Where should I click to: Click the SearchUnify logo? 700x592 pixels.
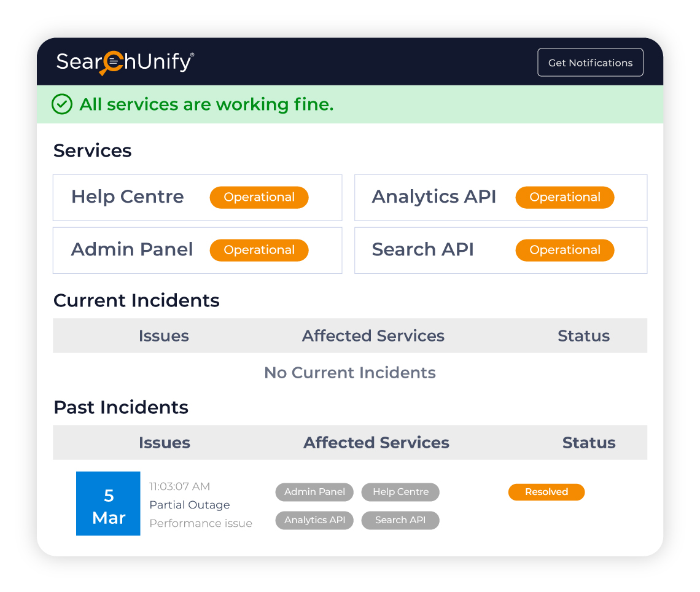tap(125, 63)
